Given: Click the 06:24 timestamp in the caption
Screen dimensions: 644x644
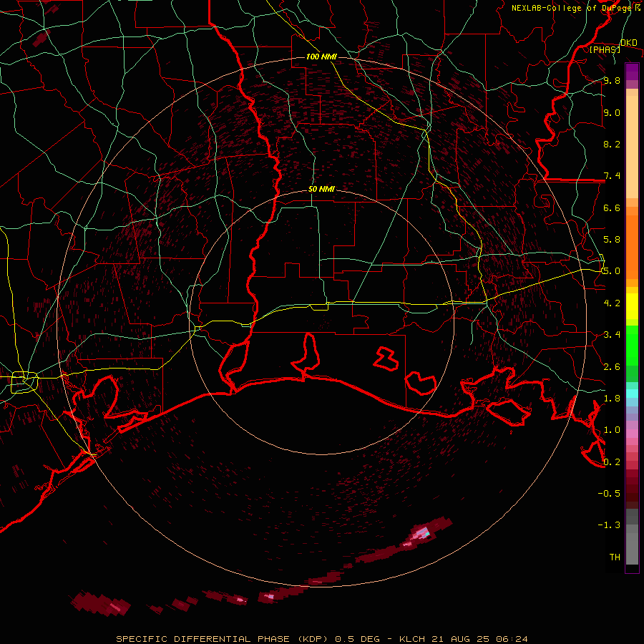Looking at the screenshot, I should click(512, 639).
